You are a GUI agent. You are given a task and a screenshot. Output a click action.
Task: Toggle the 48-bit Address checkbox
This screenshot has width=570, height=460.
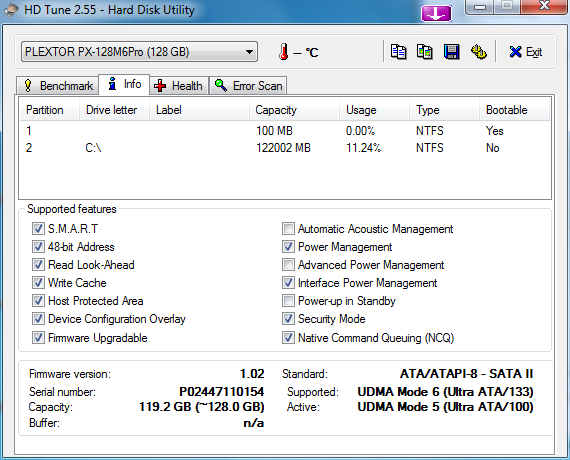[38, 247]
